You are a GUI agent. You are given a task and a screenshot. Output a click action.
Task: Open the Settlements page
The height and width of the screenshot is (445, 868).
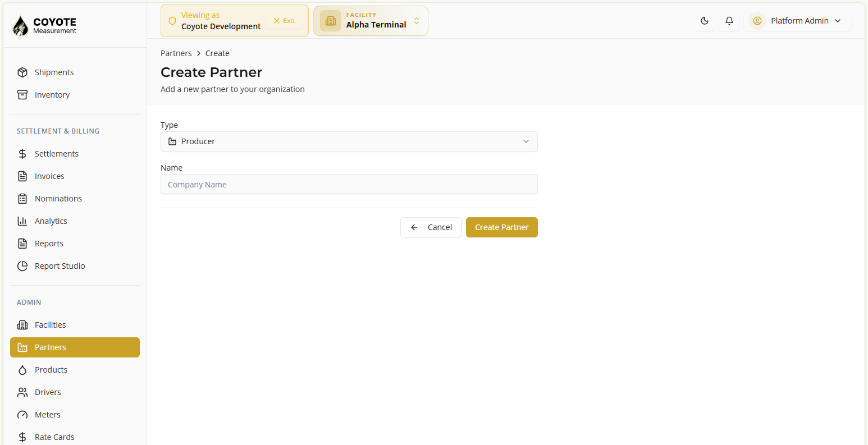coord(75,154)
